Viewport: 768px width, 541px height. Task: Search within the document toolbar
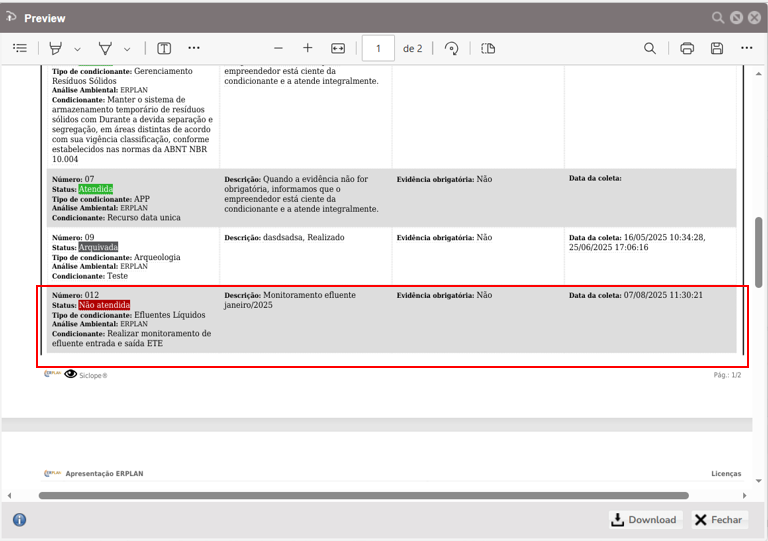pyautogui.click(x=650, y=48)
